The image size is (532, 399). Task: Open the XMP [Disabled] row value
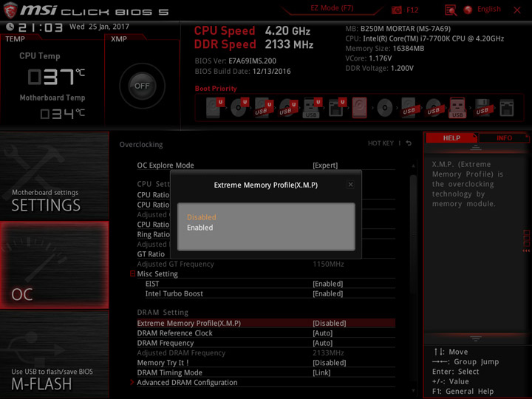click(x=329, y=323)
